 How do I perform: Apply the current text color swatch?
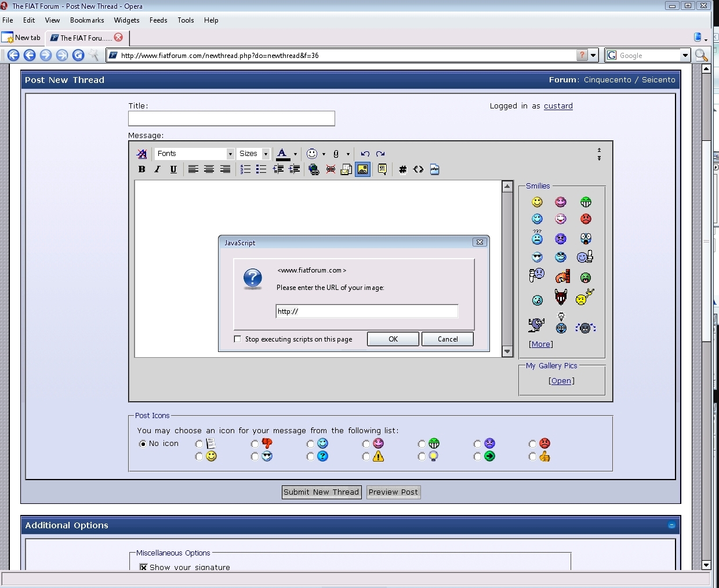282,154
